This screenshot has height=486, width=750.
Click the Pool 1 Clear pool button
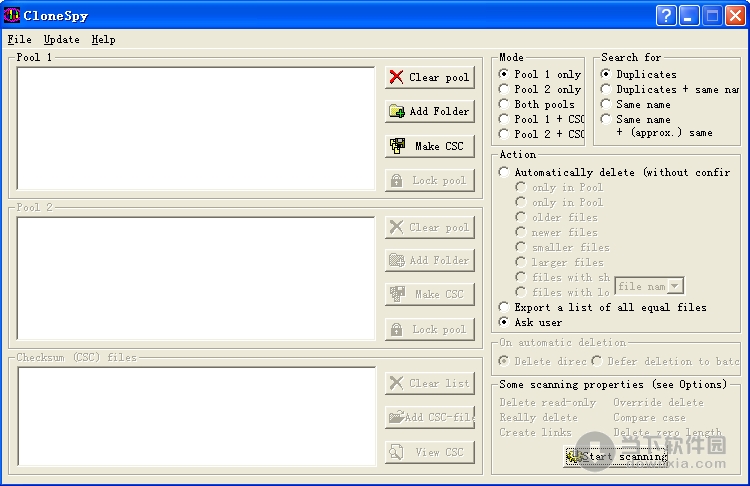430,77
